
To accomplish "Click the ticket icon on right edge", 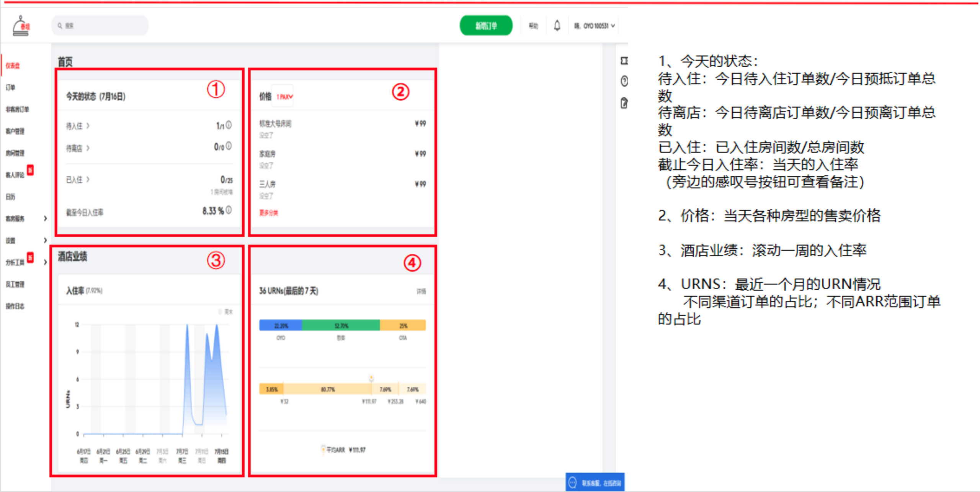I will [x=624, y=61].
